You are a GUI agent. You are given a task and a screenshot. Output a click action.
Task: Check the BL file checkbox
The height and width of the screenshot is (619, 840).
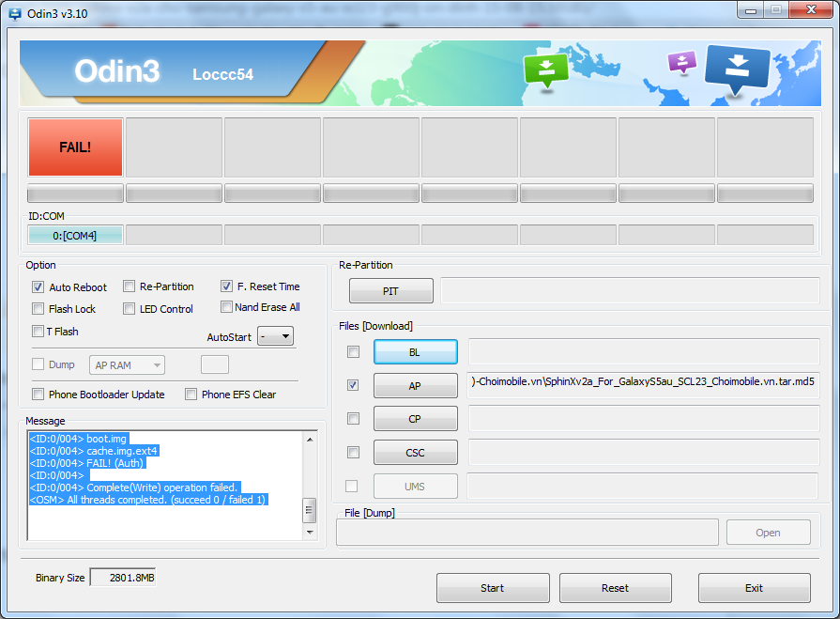click(353, 351)
